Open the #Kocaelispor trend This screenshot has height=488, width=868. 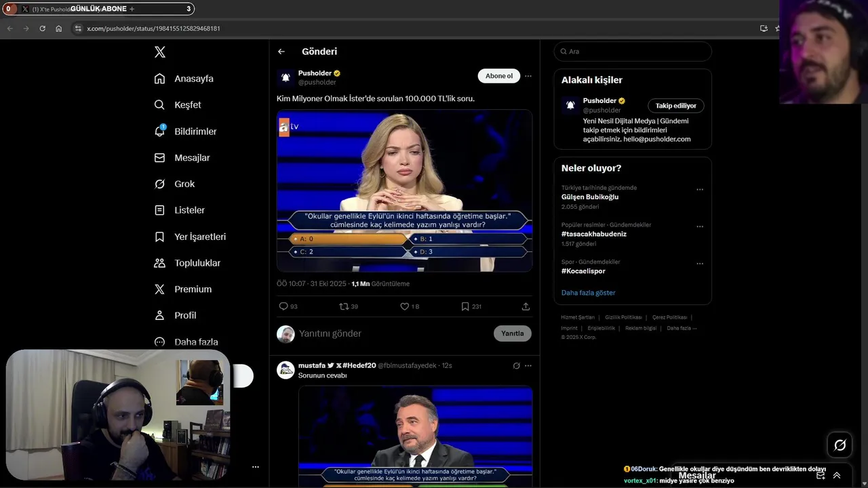583,271
